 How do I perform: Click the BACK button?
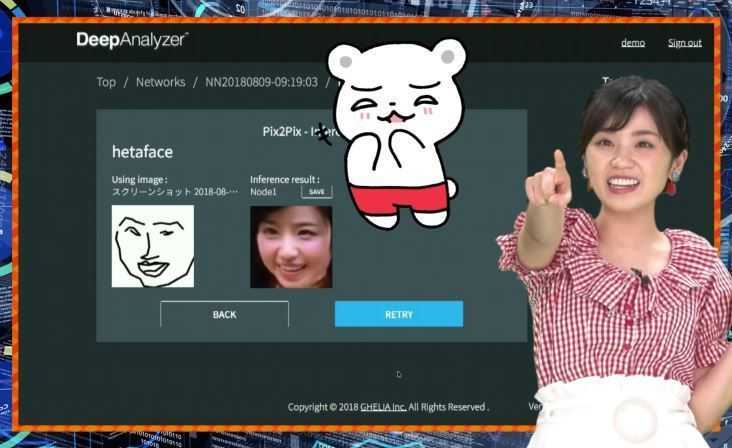coord(225,315)
